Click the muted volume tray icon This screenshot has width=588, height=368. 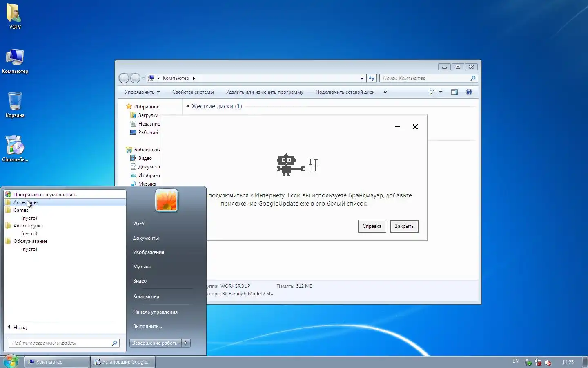548,362
